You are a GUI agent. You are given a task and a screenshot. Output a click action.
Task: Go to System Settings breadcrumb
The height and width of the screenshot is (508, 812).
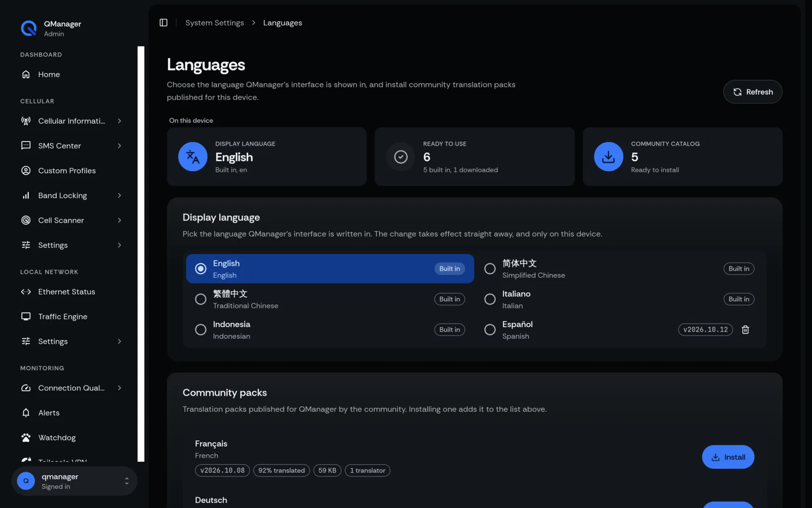click(215, 23)
